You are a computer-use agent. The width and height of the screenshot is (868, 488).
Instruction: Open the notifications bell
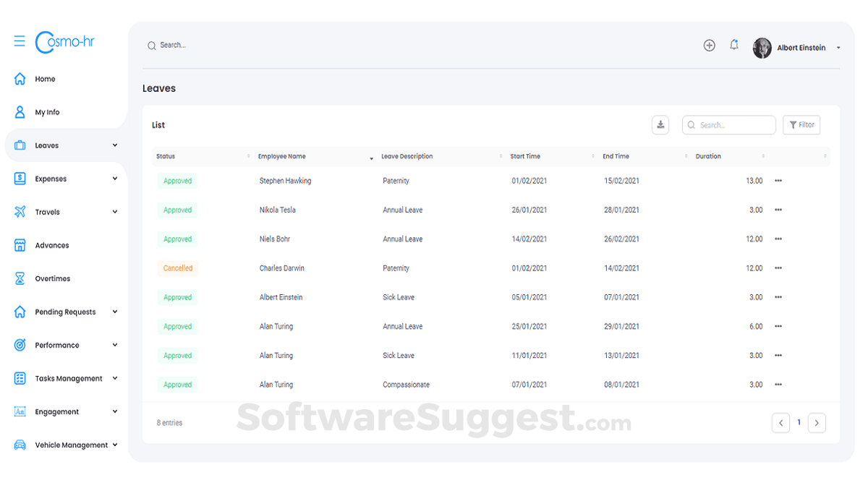(734, 45)
